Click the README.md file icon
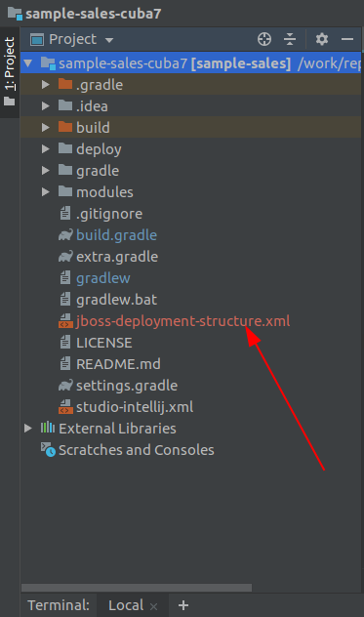The width and height of the screenshot is (364, 617). coord(65,363)
